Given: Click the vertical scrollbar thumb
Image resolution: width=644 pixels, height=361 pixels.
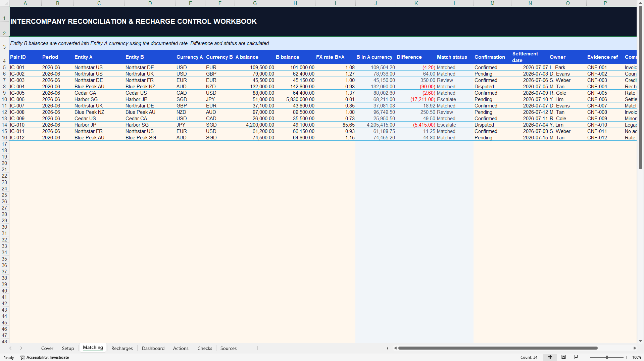Looking at the screenshot, I should tap(641, 87).
